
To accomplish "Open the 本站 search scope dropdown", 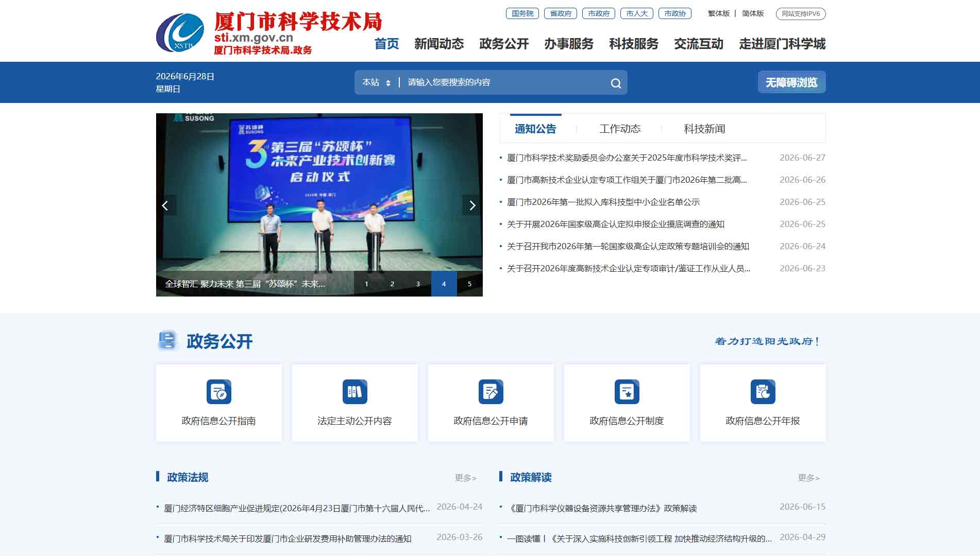I will (x=377, y=82).
